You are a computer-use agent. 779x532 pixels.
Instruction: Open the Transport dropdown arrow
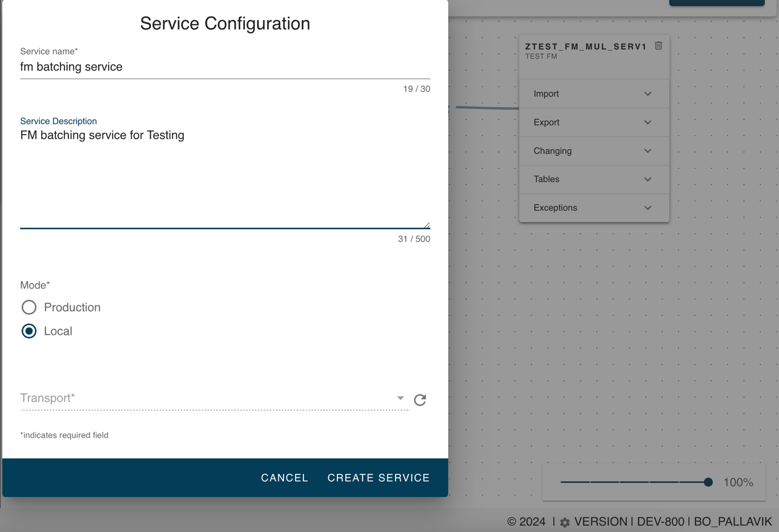(x=400, y=399)
